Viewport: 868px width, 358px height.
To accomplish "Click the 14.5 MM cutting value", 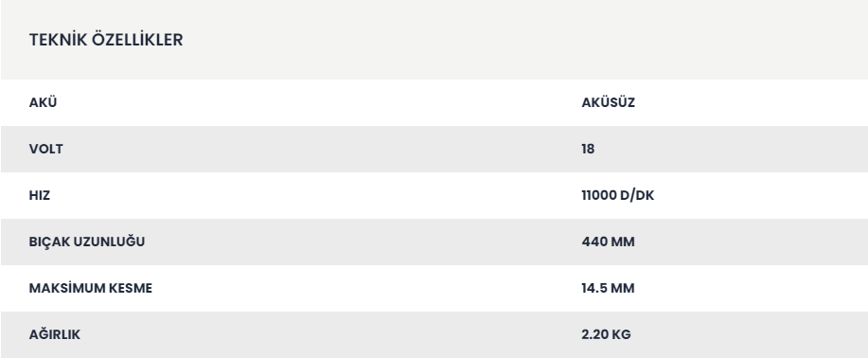I will tap(608, 288).
